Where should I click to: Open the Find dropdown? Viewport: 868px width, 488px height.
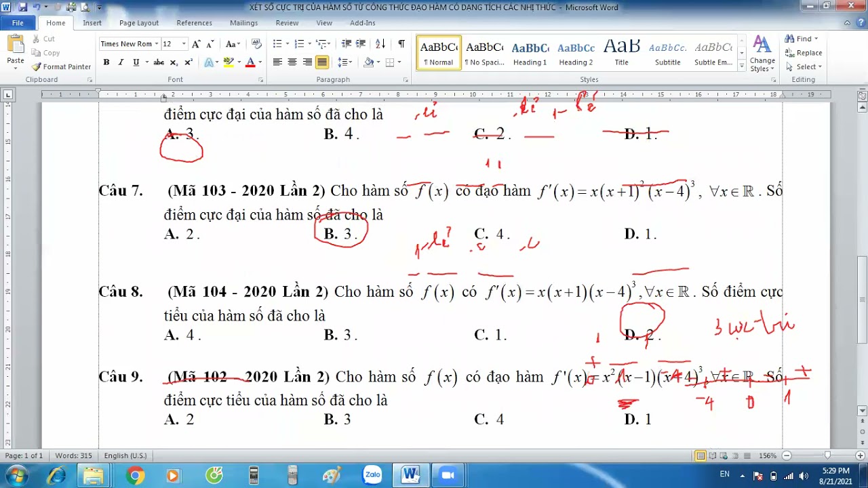pyautogui.click(x=816, y=39)
